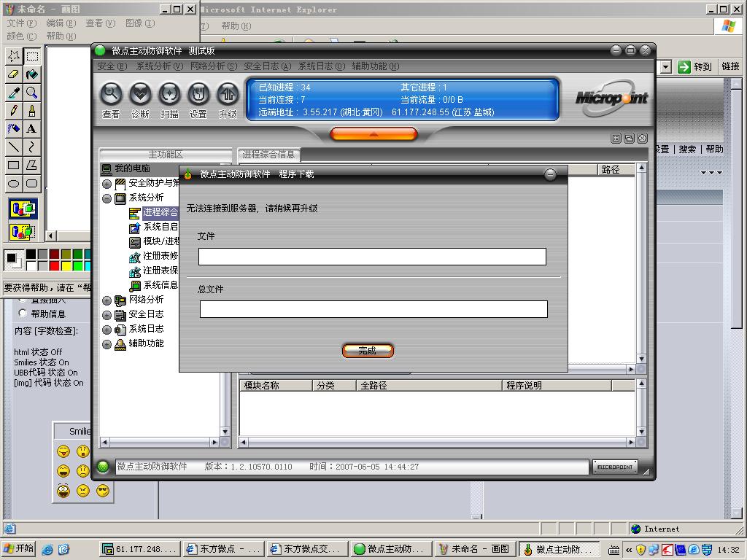The width and height of the screenshot is (747, 560).
Task: Select the Rounded Rectangle tool in Paint
Action: (x=32, y=183)
